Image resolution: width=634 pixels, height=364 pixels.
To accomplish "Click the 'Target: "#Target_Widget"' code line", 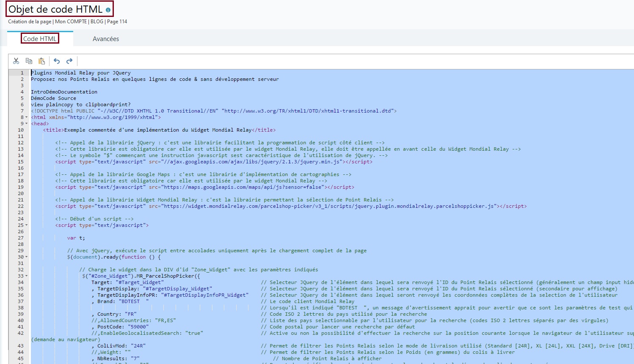I will click(127, 282).
